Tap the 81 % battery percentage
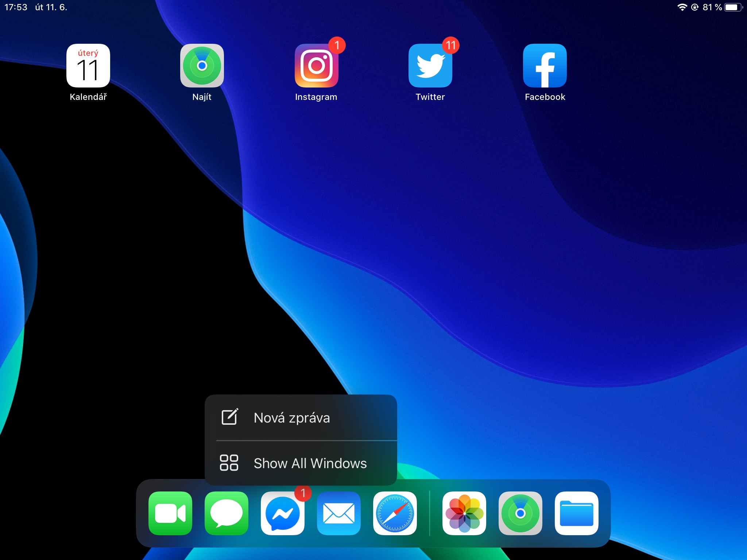 pyautogui.click(x=712, y=7)
